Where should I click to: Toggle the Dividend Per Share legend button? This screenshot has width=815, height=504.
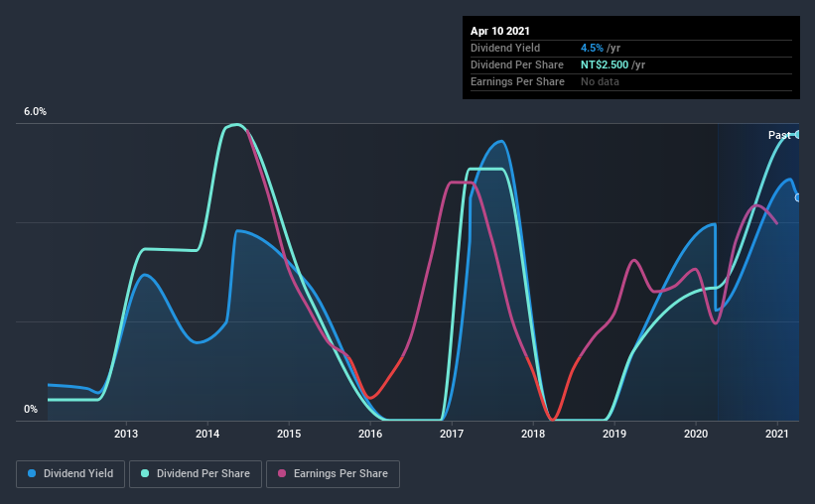tap(196, 474)
